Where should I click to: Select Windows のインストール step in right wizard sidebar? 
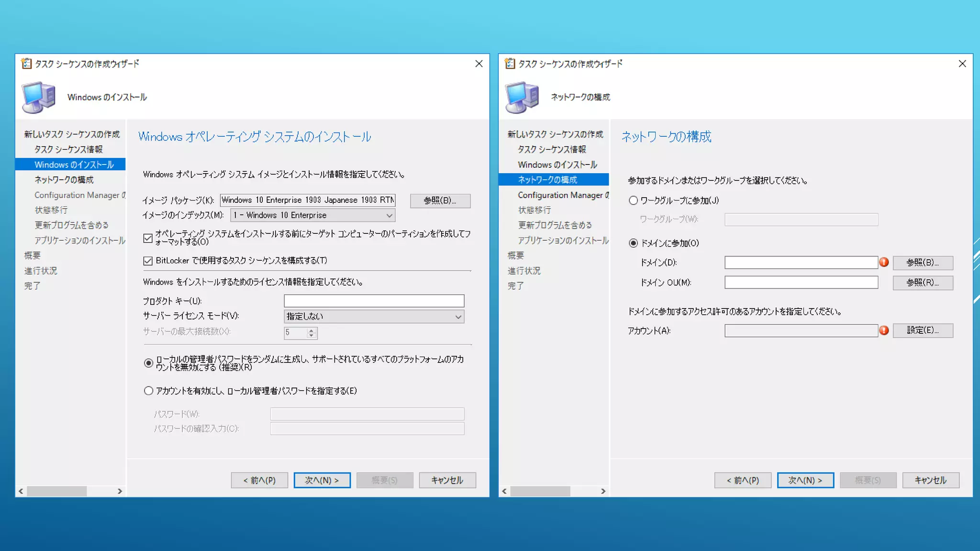pyautogui.click(x=557, y=165)
